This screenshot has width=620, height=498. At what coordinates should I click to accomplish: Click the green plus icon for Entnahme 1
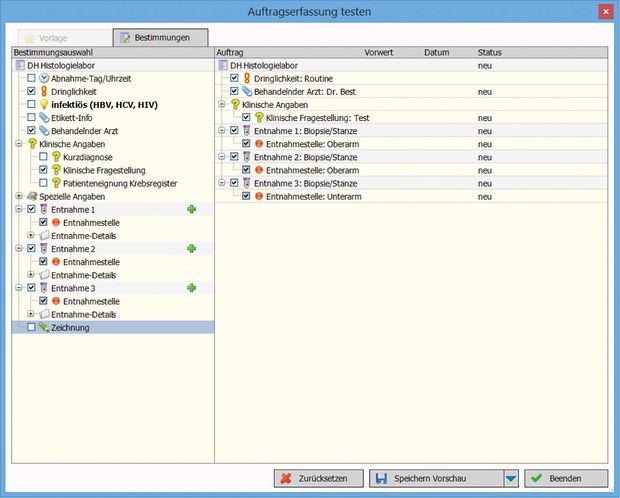(x=192, y=209)
